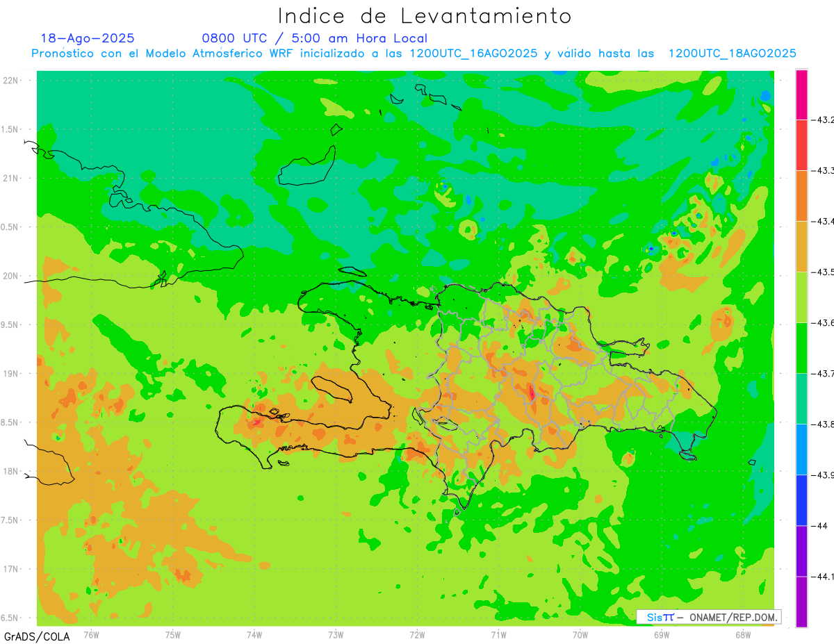Click the '73W' longitude label
The image size is (834, 644).
336,634
